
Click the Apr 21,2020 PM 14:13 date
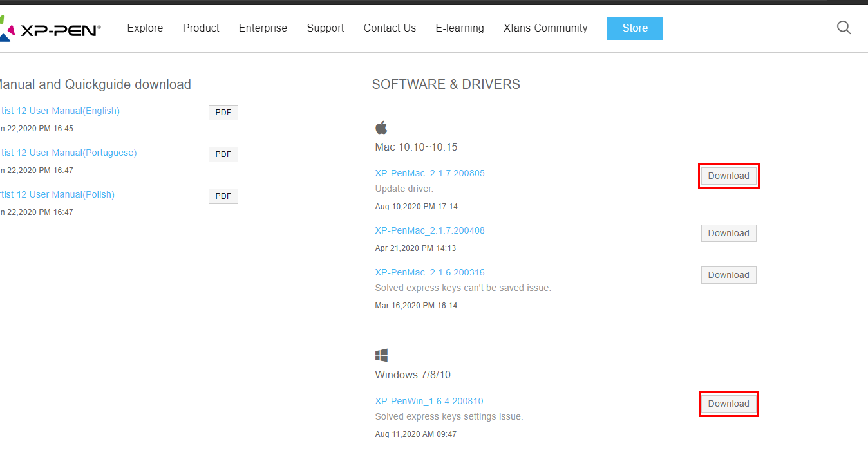coord(415,248)
